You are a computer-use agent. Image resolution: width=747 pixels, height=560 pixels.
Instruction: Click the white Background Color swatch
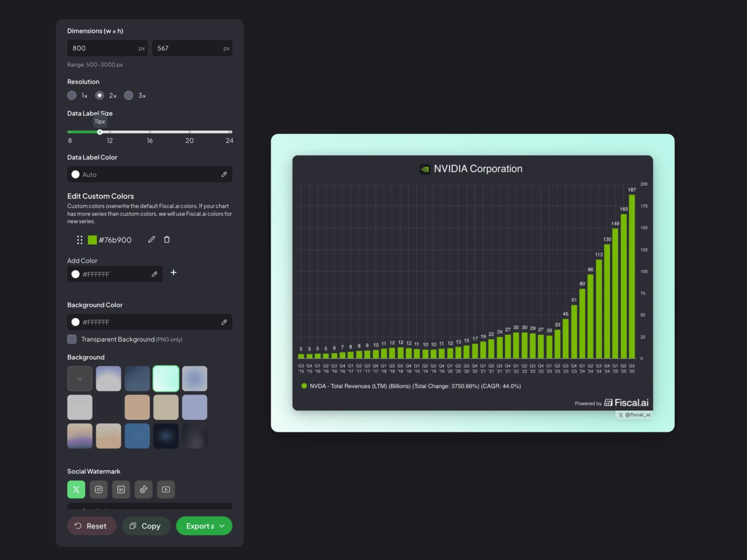[x=75, y=322]
